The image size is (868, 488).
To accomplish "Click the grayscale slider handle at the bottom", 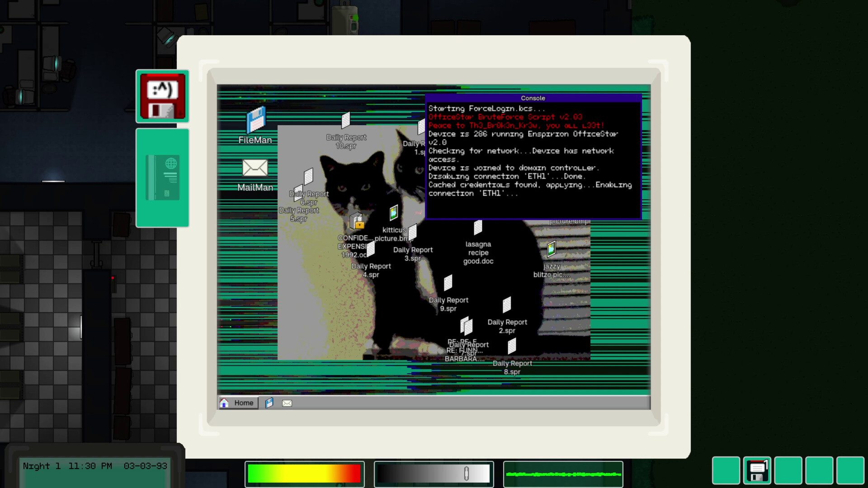I will click(x=466, y=474).
